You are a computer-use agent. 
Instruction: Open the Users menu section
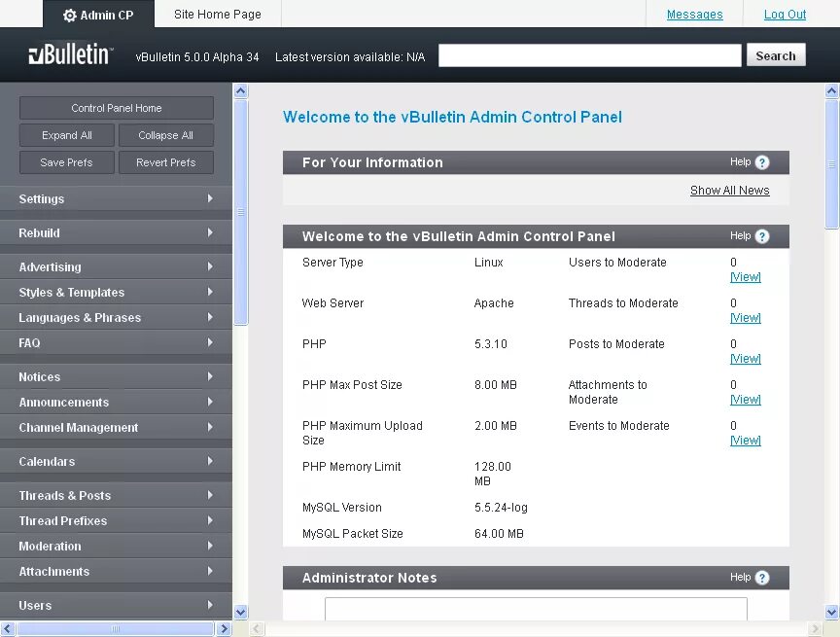click(x=116, y=605)
